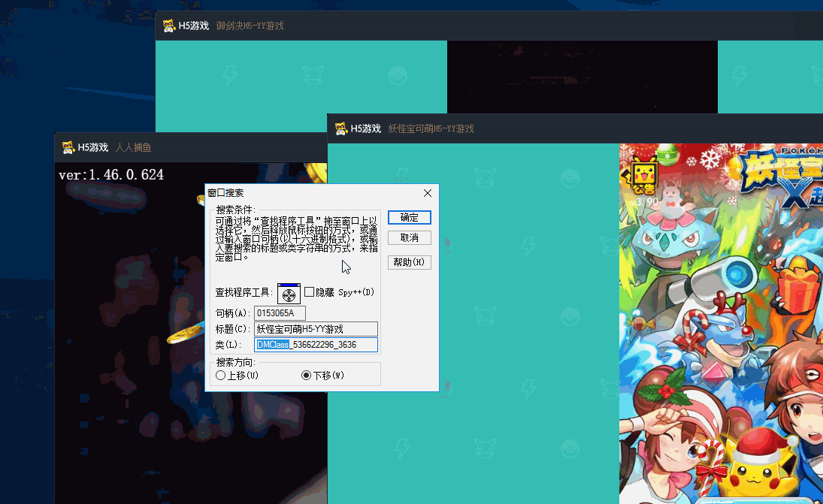Click the Santa-hat Pikachu in game art
The height and width of the screenshot is (504, 823).
click(x=758, y=462)
